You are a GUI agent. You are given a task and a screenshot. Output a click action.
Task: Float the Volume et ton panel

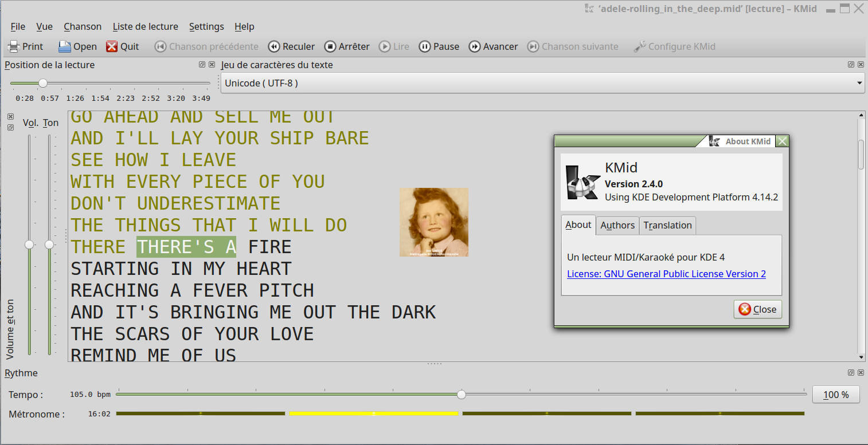pos(10,127)
